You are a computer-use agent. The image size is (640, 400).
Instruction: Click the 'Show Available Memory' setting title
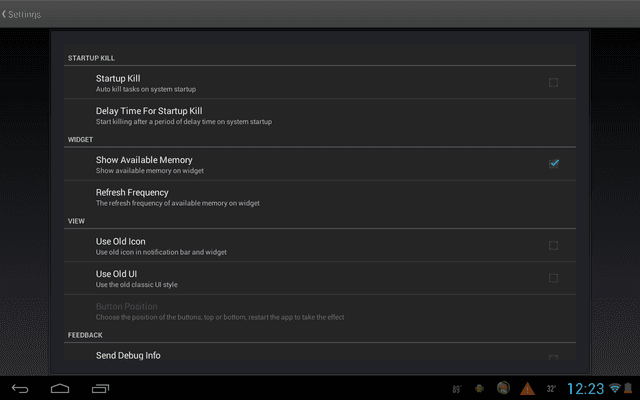(144, 160)
